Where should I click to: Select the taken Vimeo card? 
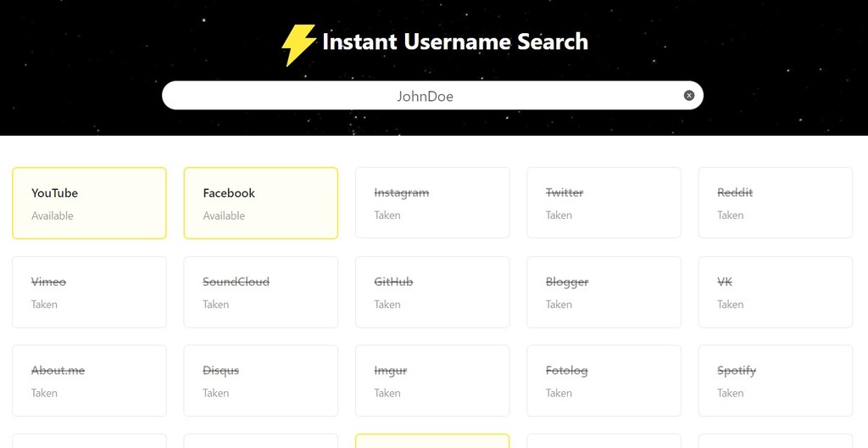[89, 292]
